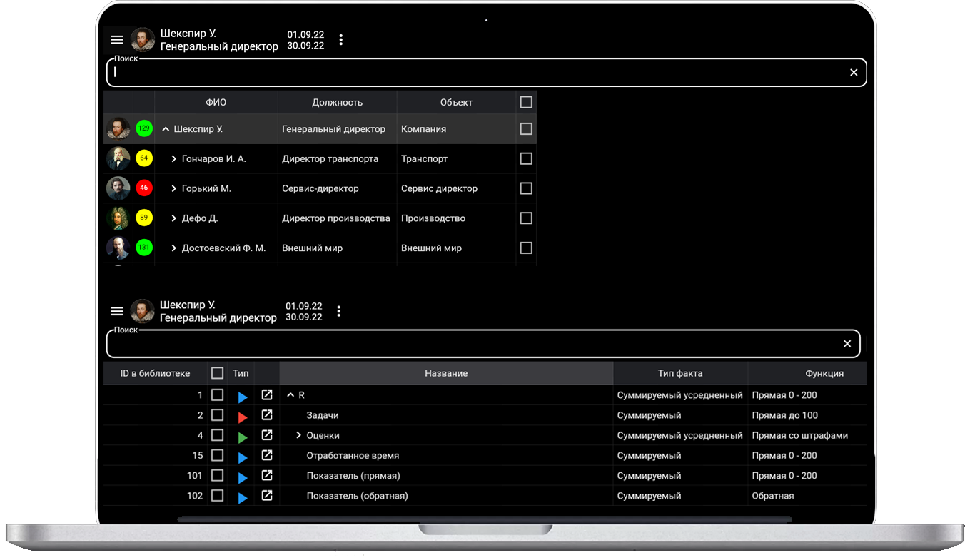Screen dimensions: 965x560
Task: Open the three-dot options menu in top header
Action: 341,40
